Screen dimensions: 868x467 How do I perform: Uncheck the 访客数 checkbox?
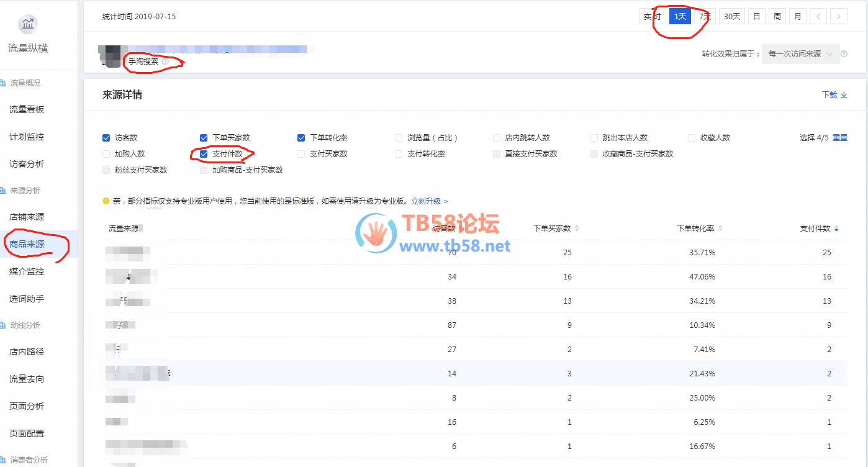[106, 138]
